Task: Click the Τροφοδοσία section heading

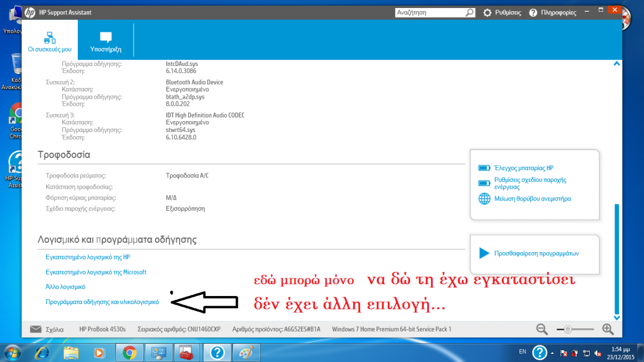Action: pyautogui.click(x=64, y=155)
